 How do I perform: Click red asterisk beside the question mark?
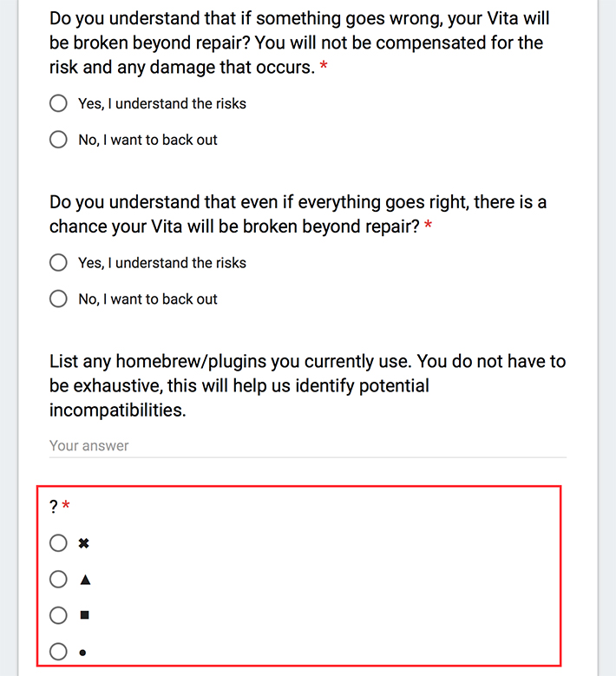tap(66, 504)
